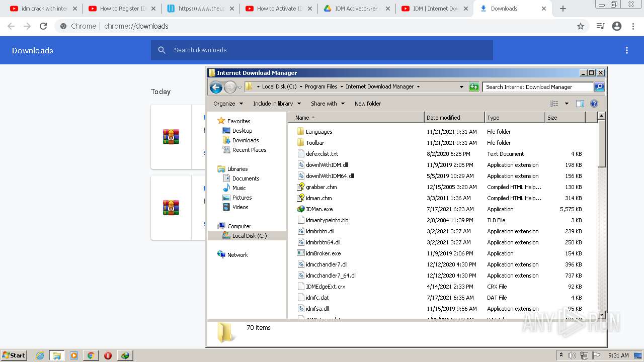
Task: Open the Chrome media control icon
Action: (x=600, y=26)
